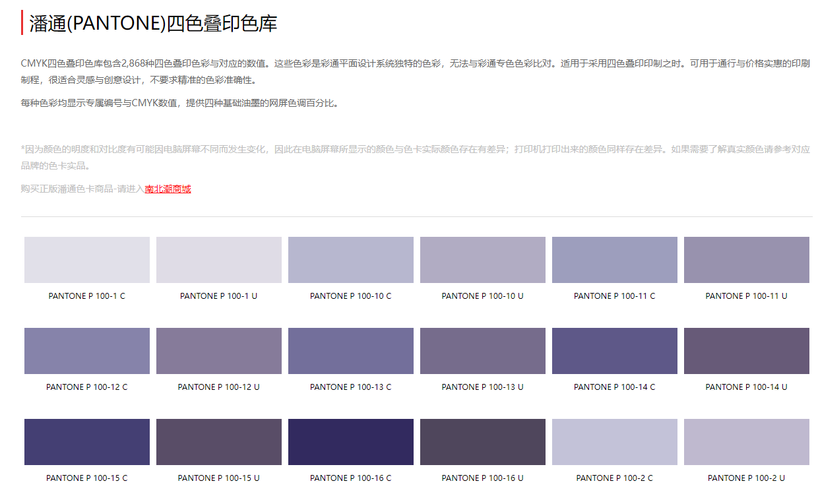Image resolution: width=816 pixels, height=504 pixels.
Task: Pick the PANTONE P 100-15 C swatch
Action: [87, 442]
